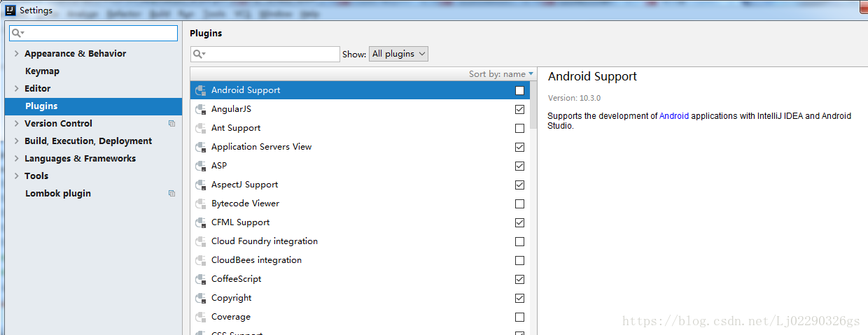Uncheck the CoffeeScript checkbox

point(519,279)
